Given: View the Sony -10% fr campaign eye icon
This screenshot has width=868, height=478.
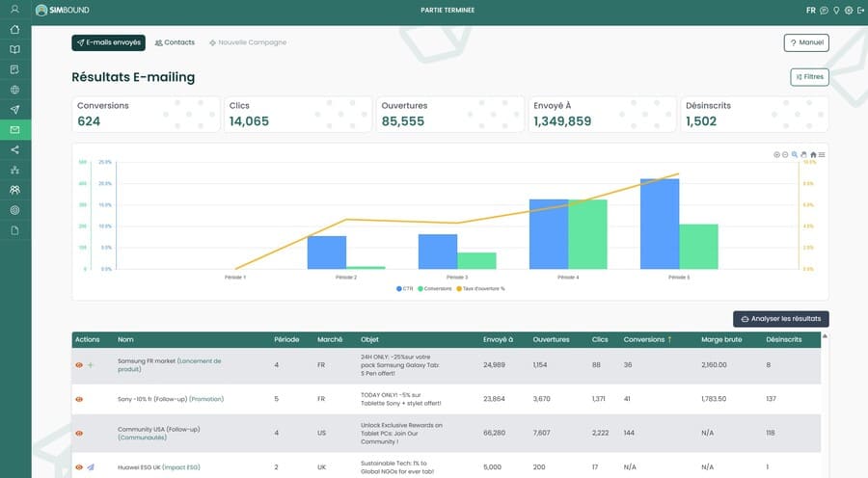Looking at the screenshot, I should tap(79, 399).
